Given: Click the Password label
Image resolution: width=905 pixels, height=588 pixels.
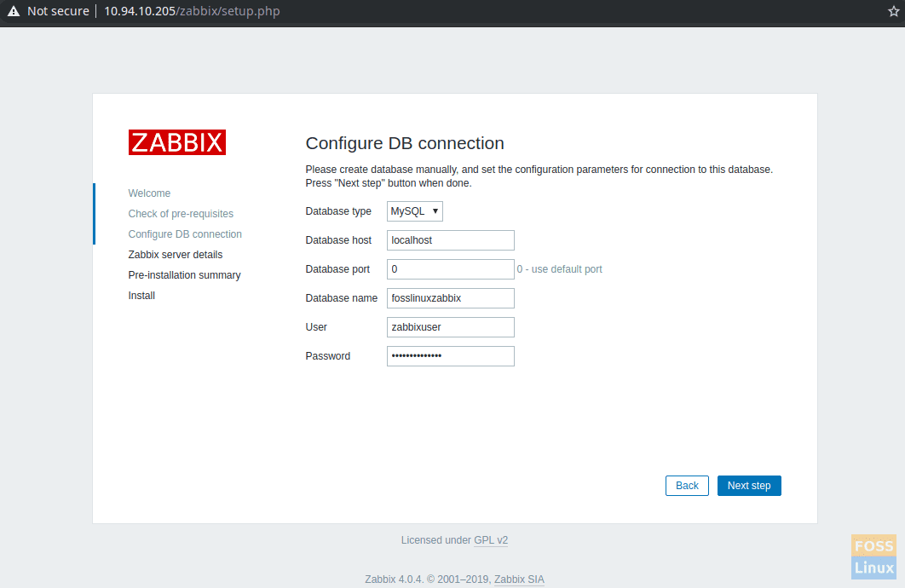Looking at the screenshot, I should tap(328, 356).
